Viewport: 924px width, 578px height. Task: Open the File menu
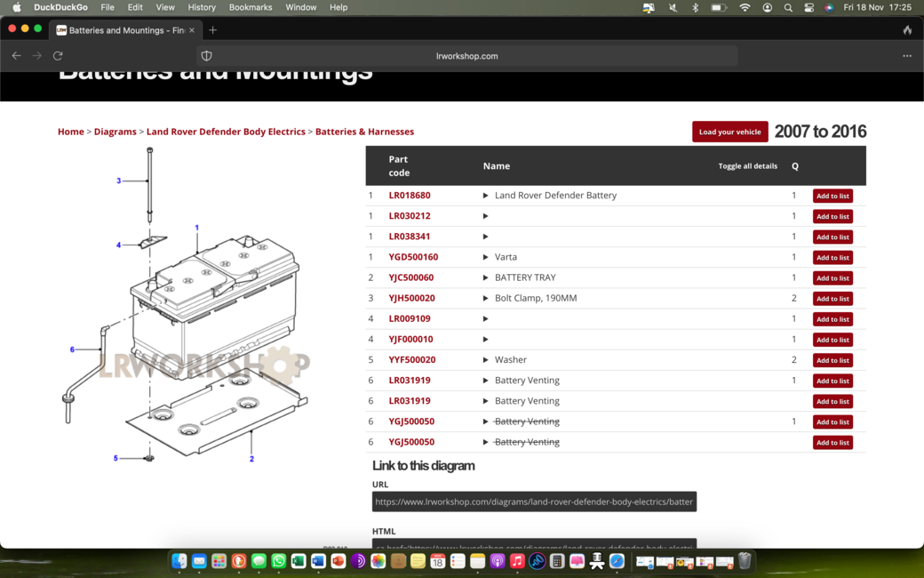pos(108,8)
